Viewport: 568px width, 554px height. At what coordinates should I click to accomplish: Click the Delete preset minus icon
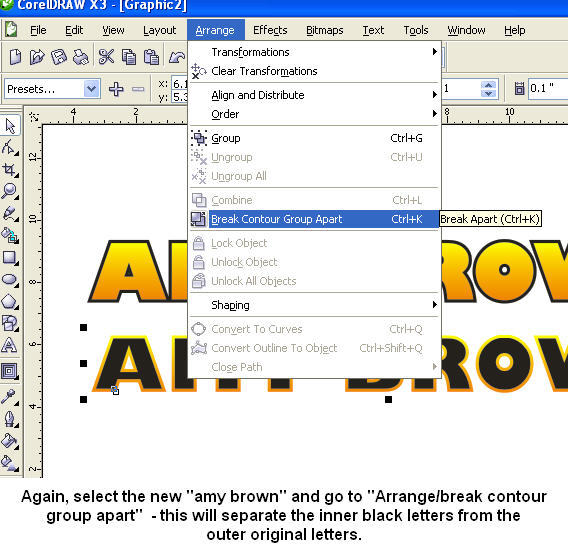(x=138, y=89)
